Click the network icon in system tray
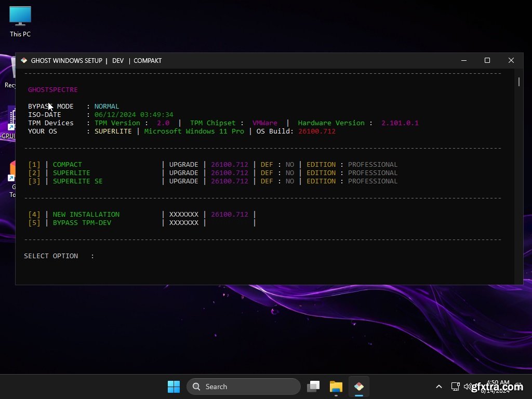Screen dimensions: 532x399 tap(455, 387)
